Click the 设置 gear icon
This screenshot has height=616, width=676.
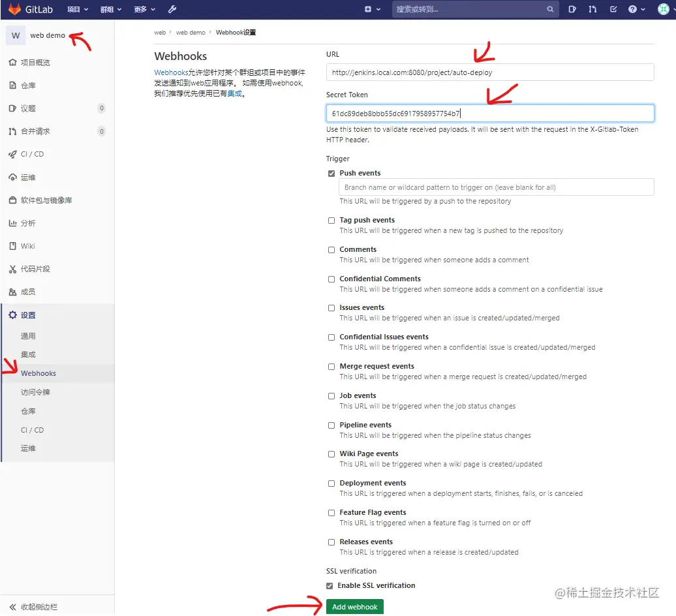(x=12, y=315)
